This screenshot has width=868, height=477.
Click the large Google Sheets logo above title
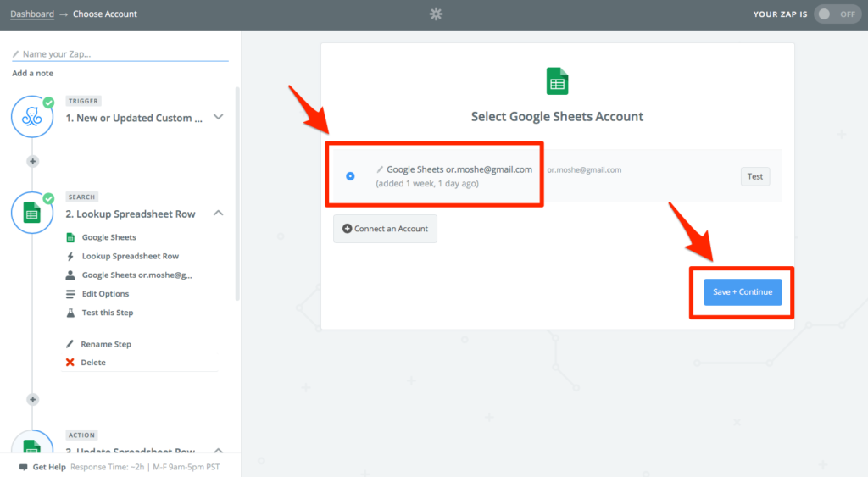557,81
